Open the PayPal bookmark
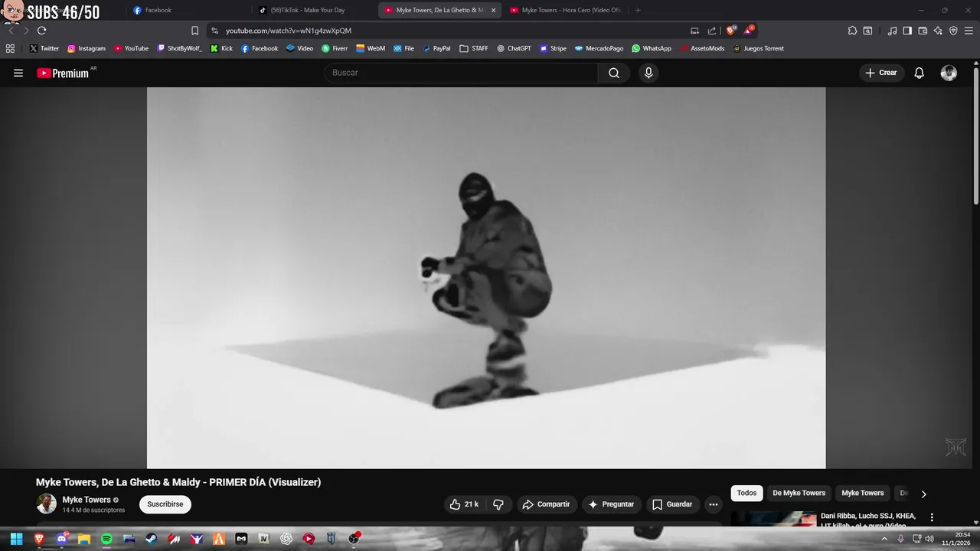The width and height of the screenshot is (980, 551). [436, 48]
